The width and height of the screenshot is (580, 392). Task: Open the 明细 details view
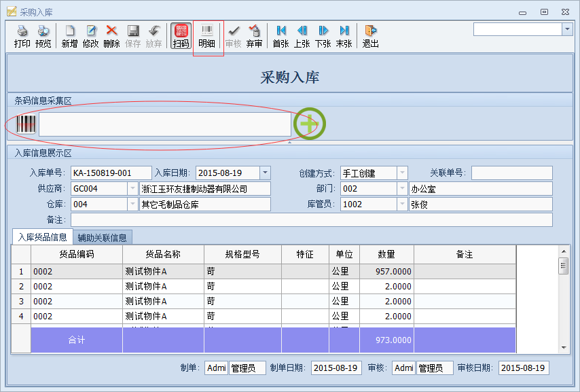(x=206, y=36)
